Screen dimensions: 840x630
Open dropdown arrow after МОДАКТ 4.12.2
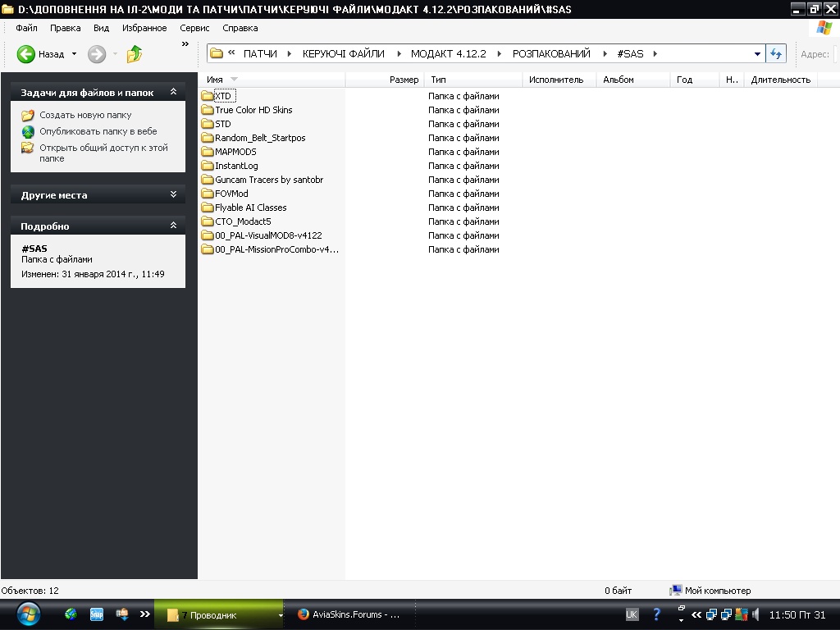tap(499, 53)
